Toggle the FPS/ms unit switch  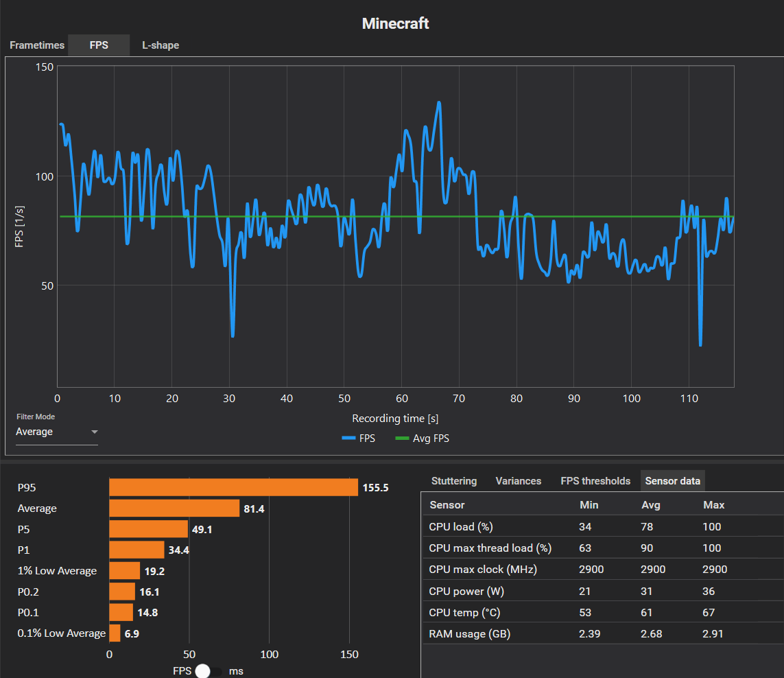(208, 671)
